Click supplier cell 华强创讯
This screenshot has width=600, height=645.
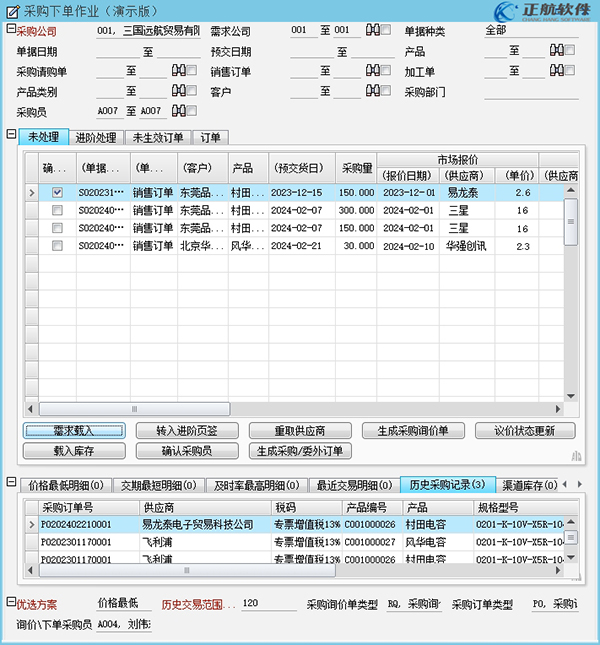466,246
